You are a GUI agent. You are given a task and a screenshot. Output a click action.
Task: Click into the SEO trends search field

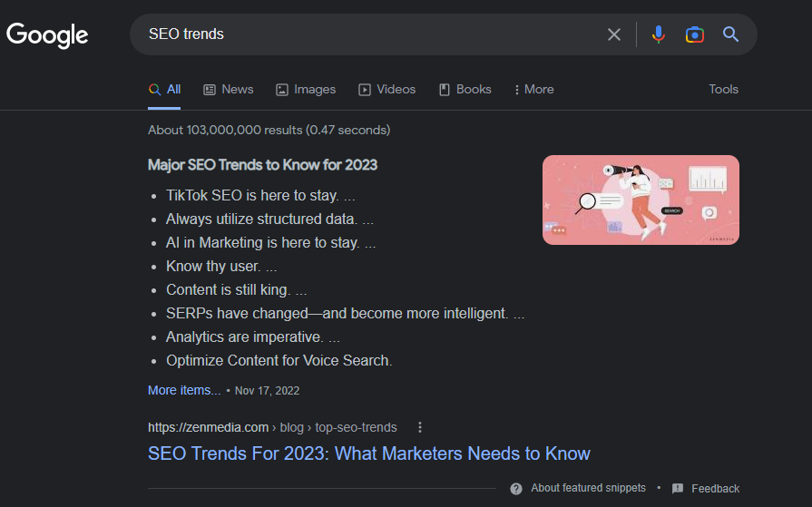click(373, 34)
